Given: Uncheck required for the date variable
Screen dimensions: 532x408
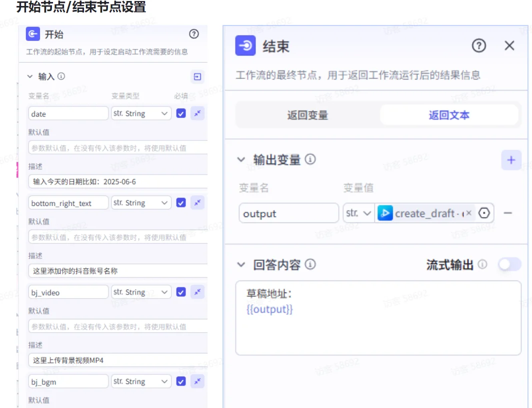Looking at the screenshot, I should tap(181, 113).
